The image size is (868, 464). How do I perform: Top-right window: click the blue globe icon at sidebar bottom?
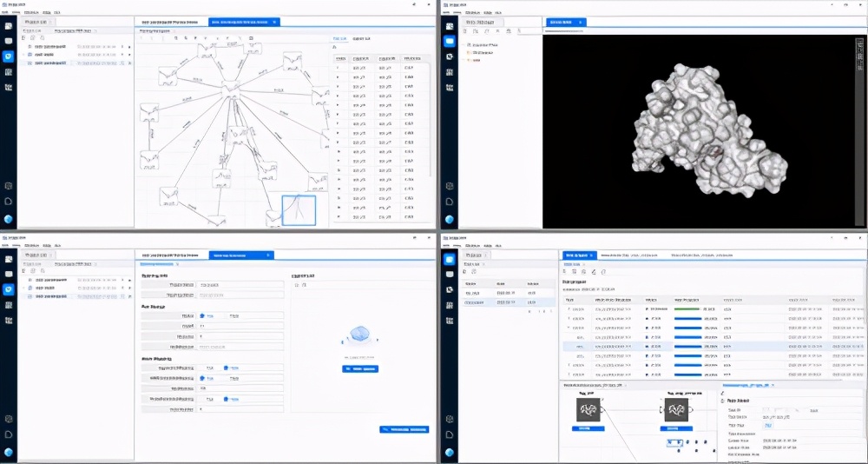(x=450, y=219)
